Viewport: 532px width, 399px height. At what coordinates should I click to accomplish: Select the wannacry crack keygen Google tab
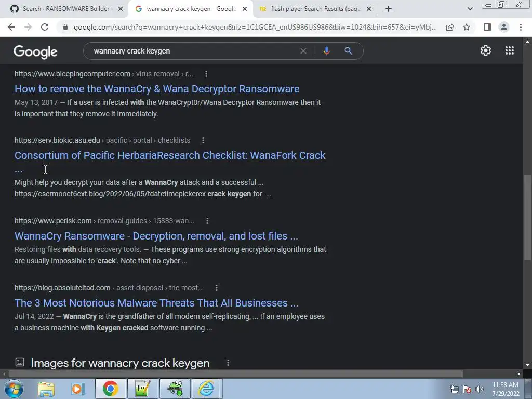point(191,9)
